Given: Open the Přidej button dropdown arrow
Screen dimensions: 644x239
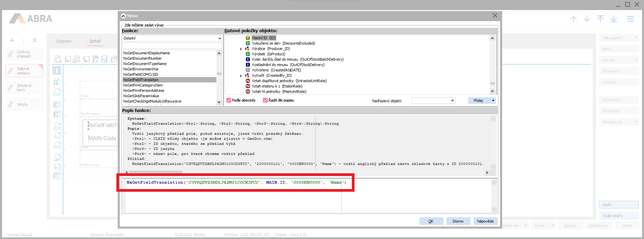Looking at the screenshot, I should pos(493,101).
